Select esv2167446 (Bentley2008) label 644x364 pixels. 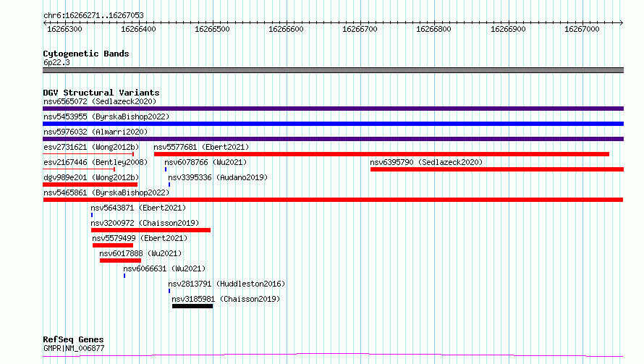coord(96,162)
